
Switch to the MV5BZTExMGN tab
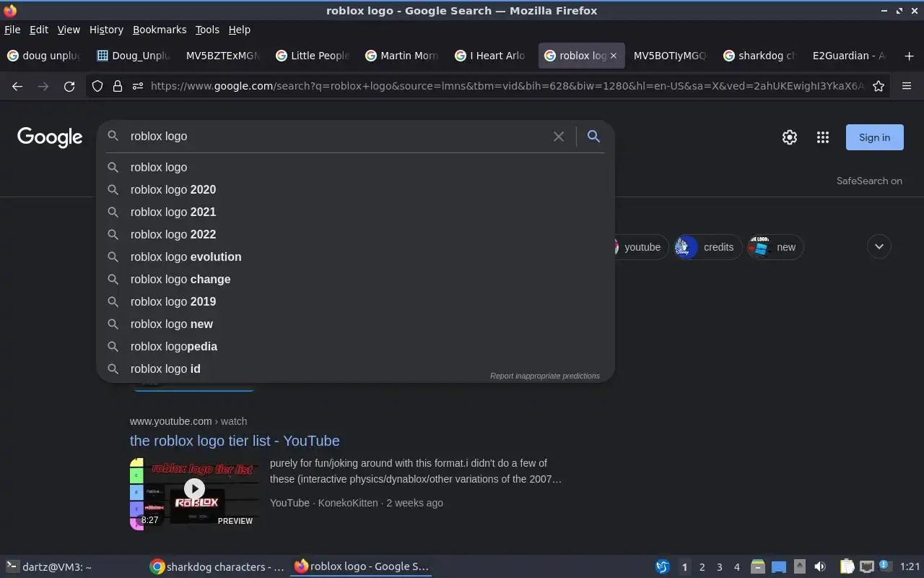223,56
